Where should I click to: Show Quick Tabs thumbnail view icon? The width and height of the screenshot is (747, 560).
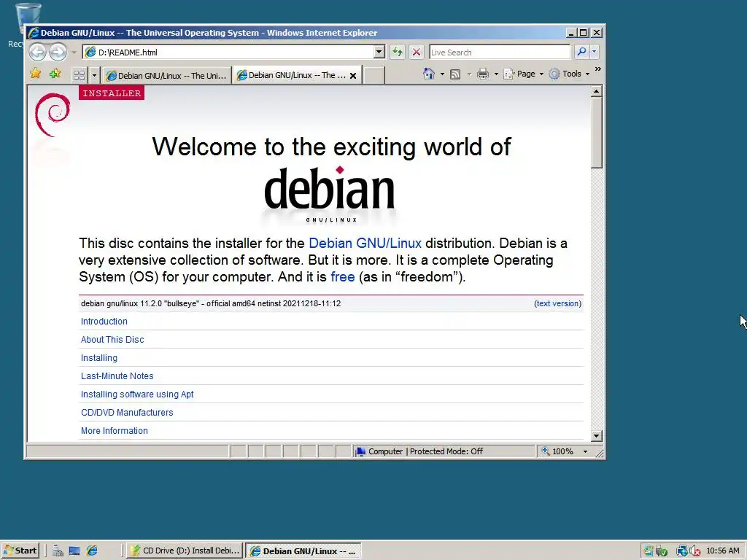click(79, 75)
